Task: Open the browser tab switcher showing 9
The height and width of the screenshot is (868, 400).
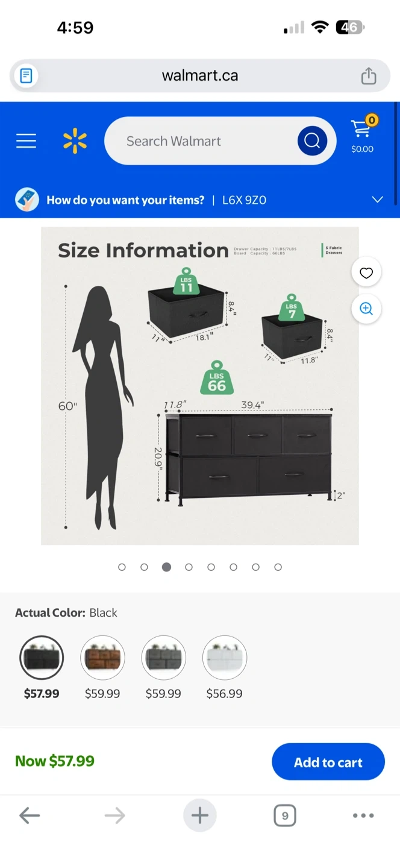Action: [285, 816]
